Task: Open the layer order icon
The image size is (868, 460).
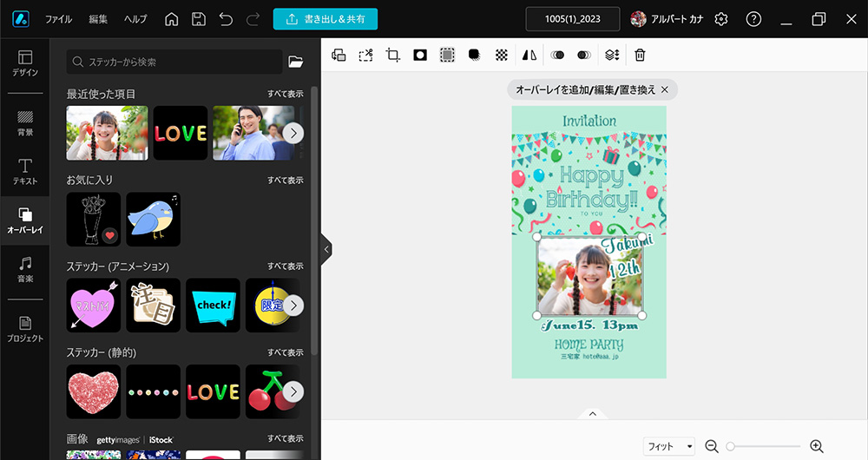Action: [x=612, y=55]
